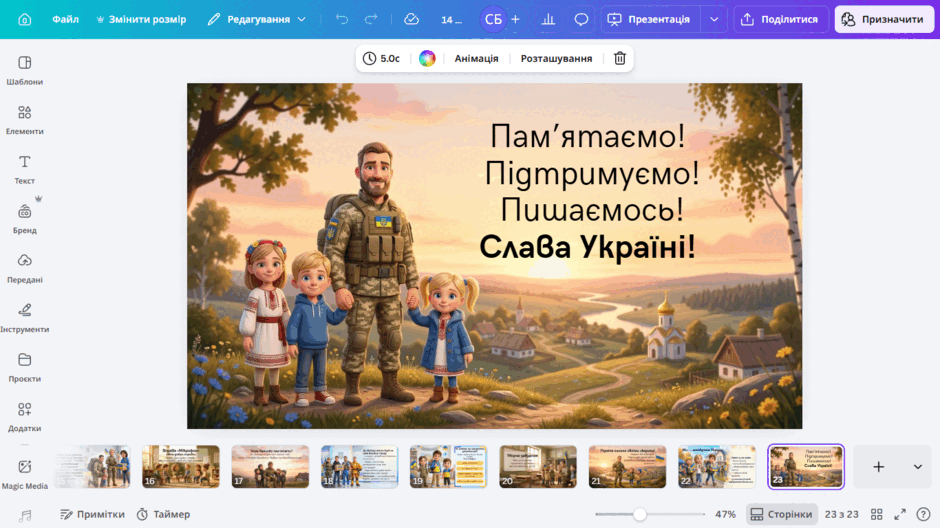Check cloud save status icon
Viewport: 940px width, 528px height.
(411, 19)
